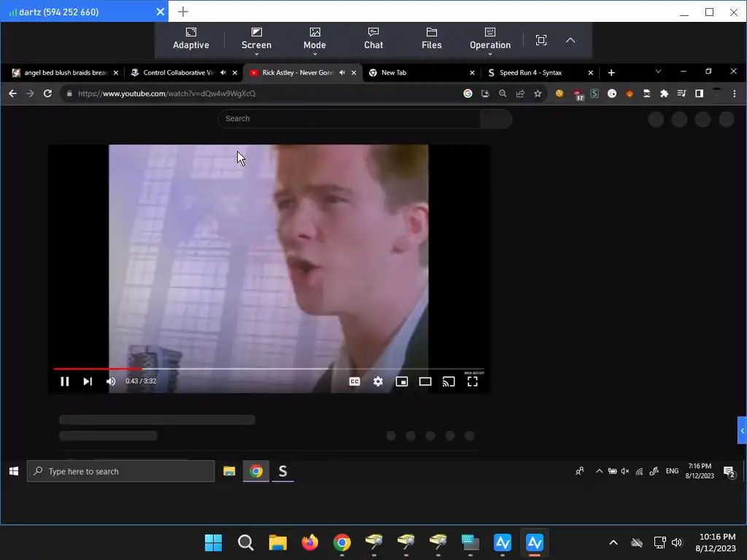
Task: Reload the YouTube page
Action: pos(47,93)
